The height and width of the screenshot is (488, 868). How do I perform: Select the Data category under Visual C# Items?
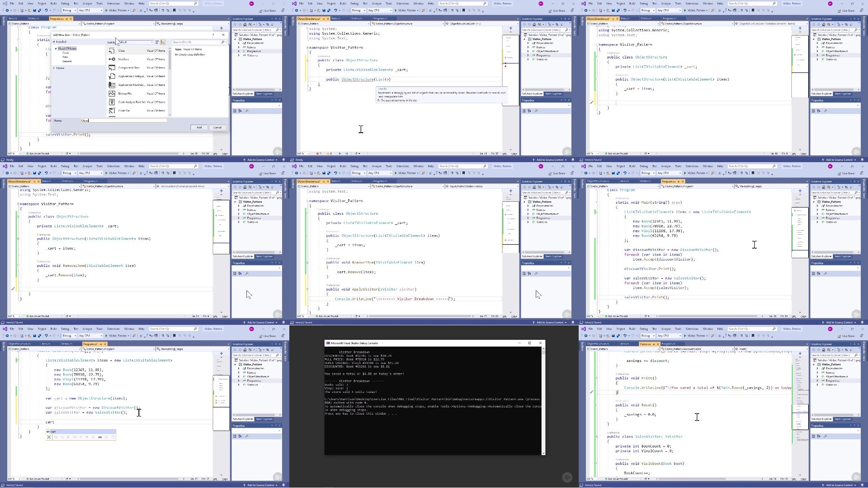(x=65, y=57)
